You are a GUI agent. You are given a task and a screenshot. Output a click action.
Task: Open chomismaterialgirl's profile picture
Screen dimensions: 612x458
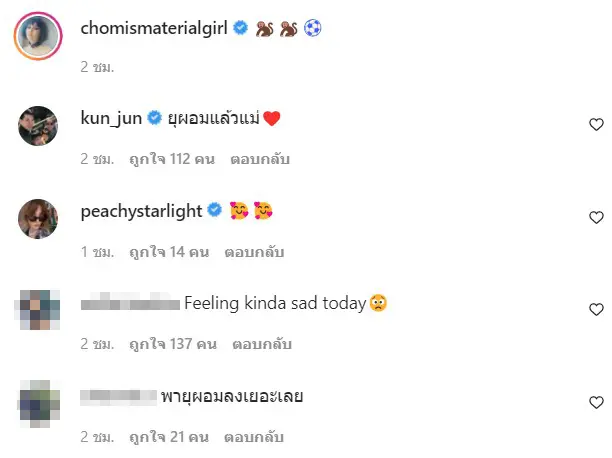tap(38, 38)
